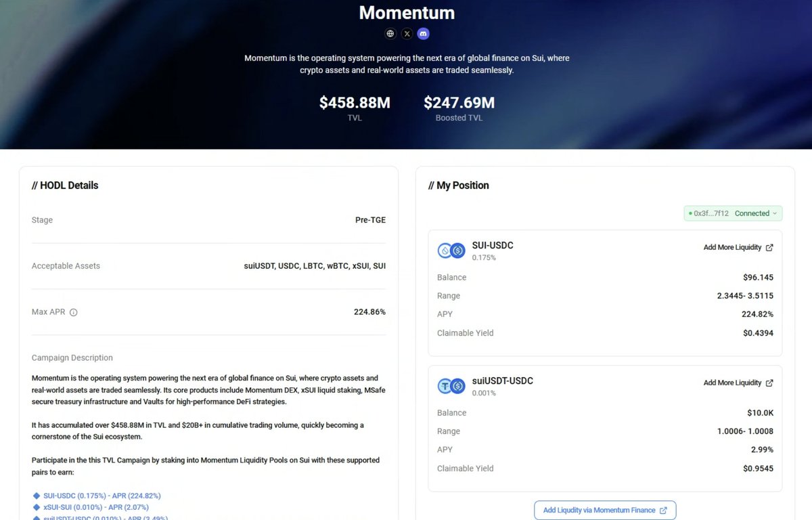Click the $247.69M Boosted TVL value
The width and height of the screenshot is (812, 520).
459,103
